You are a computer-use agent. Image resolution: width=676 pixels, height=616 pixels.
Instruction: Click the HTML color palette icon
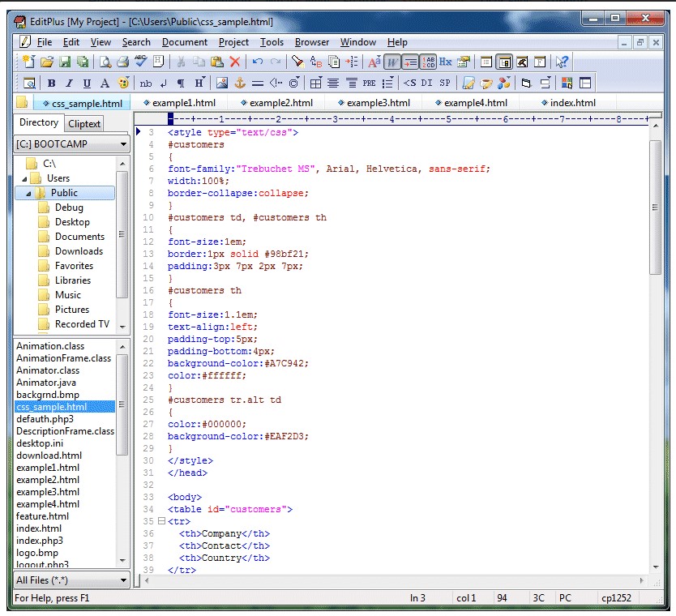pyautogui.click(x=123, y=83)
